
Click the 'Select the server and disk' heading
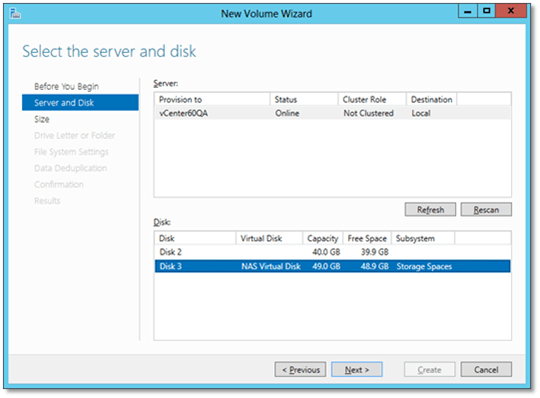pyautogui.click(x=109, y=51)
